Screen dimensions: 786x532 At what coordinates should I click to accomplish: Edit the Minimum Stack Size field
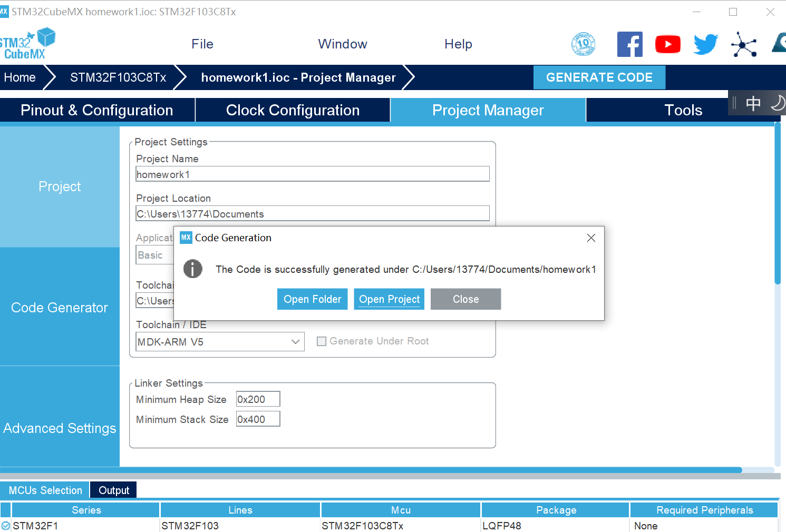click(258, 419)
